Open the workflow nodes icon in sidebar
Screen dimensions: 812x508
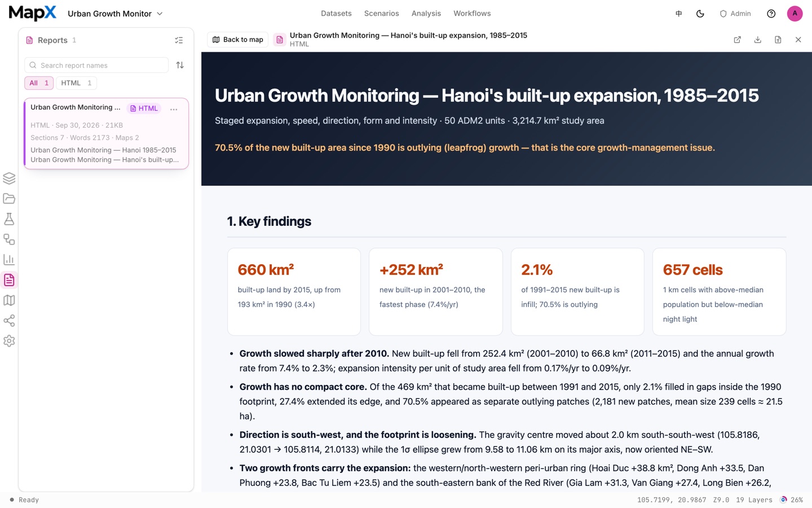click(9, 239)
